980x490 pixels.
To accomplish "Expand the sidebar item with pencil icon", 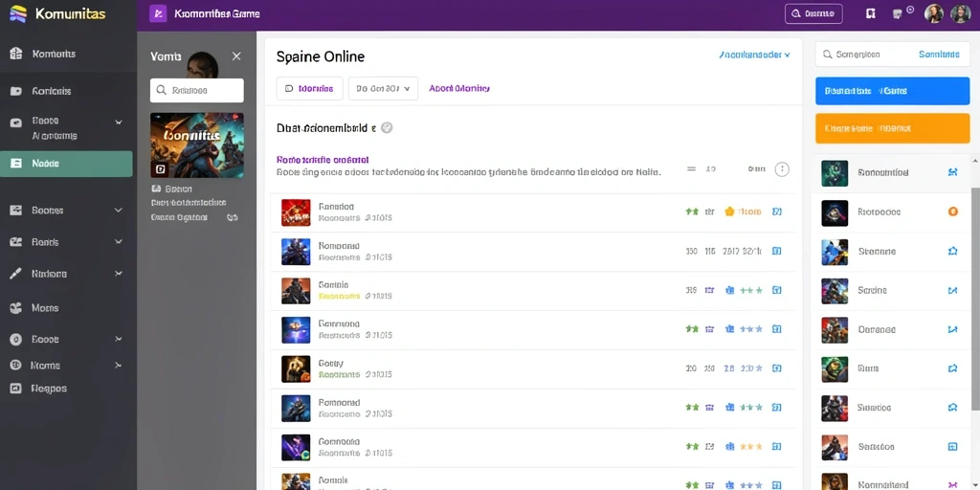I will pyautogui.click(x=66, y=274).
